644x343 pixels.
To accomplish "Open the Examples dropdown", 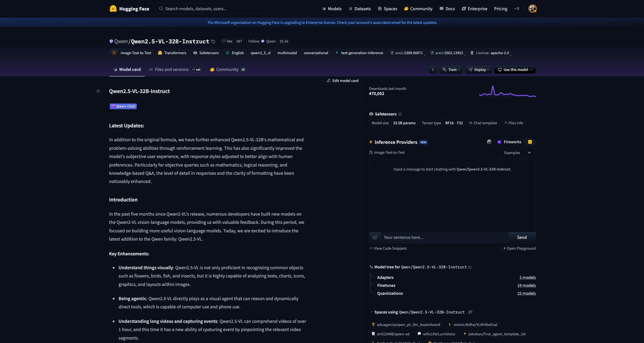I will 517,153.
